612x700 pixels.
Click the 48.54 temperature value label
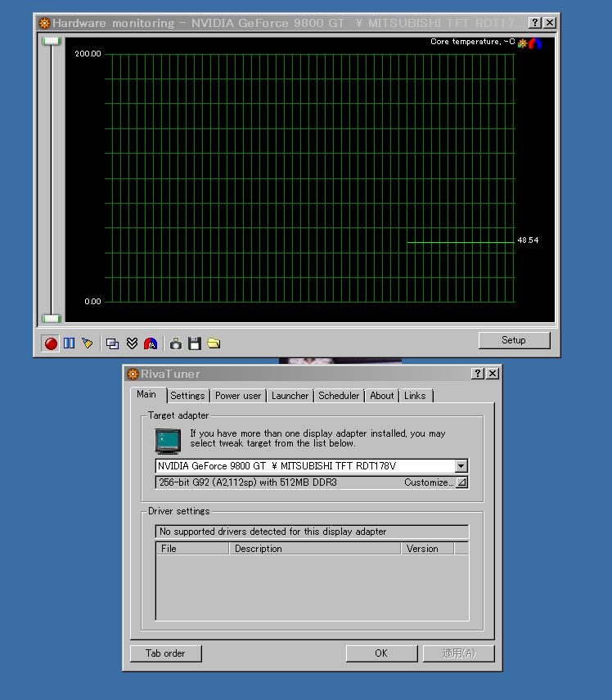pos(528,240)
